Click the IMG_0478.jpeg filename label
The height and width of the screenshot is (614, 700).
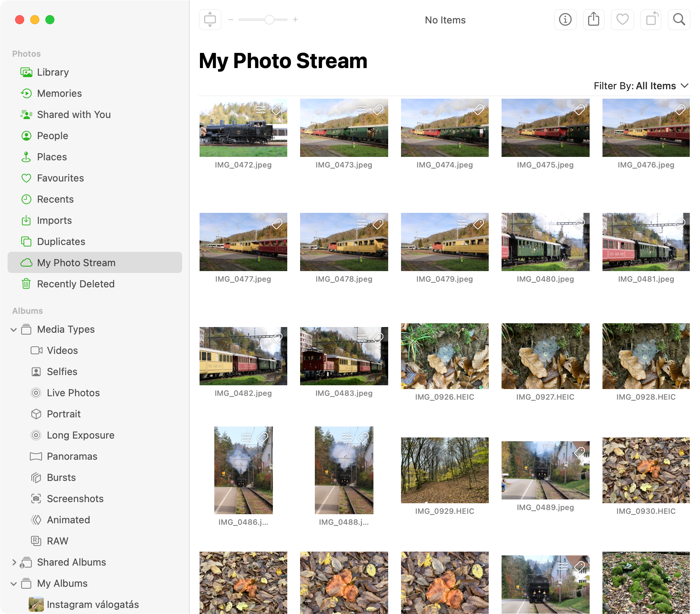pyautogui.click(x=344, y=279)
